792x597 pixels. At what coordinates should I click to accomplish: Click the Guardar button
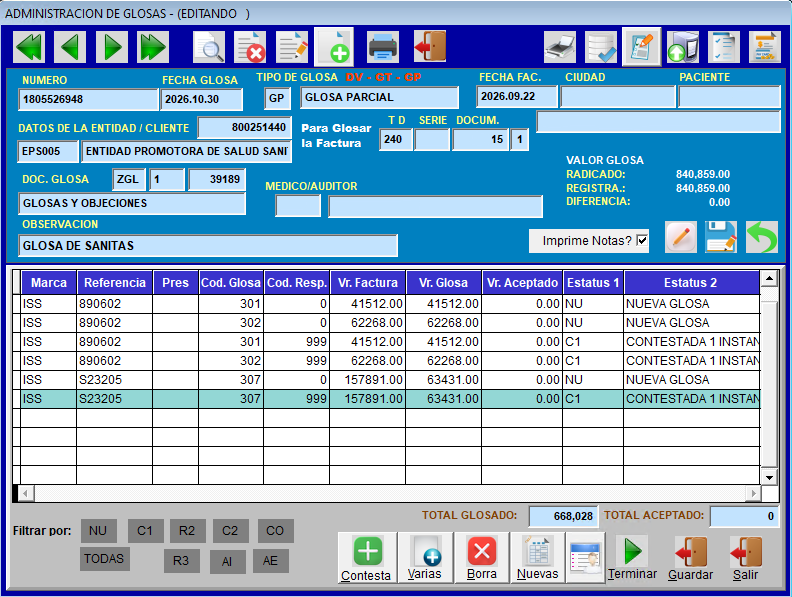click(x=690, y=558)
